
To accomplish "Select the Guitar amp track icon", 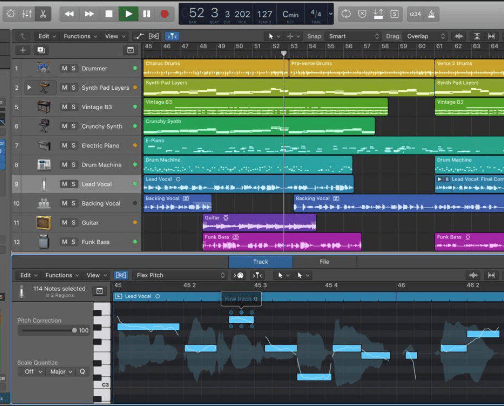I will [44, 222].
